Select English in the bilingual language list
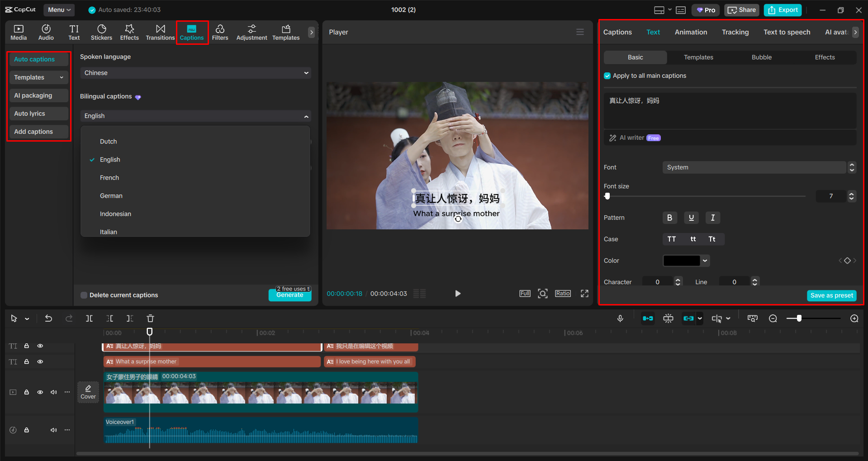Viewport: 868px width, 461px height. (110, 159)
